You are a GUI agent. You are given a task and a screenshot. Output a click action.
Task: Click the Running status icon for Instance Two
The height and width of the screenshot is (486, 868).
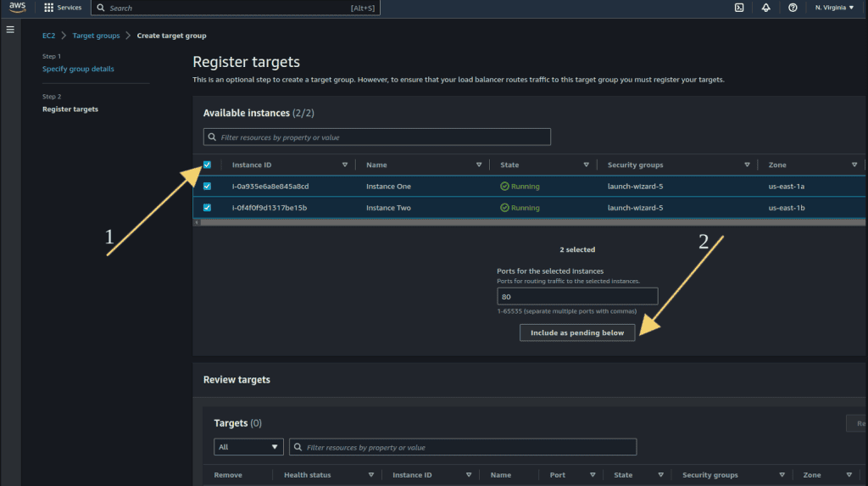(504, 208)
